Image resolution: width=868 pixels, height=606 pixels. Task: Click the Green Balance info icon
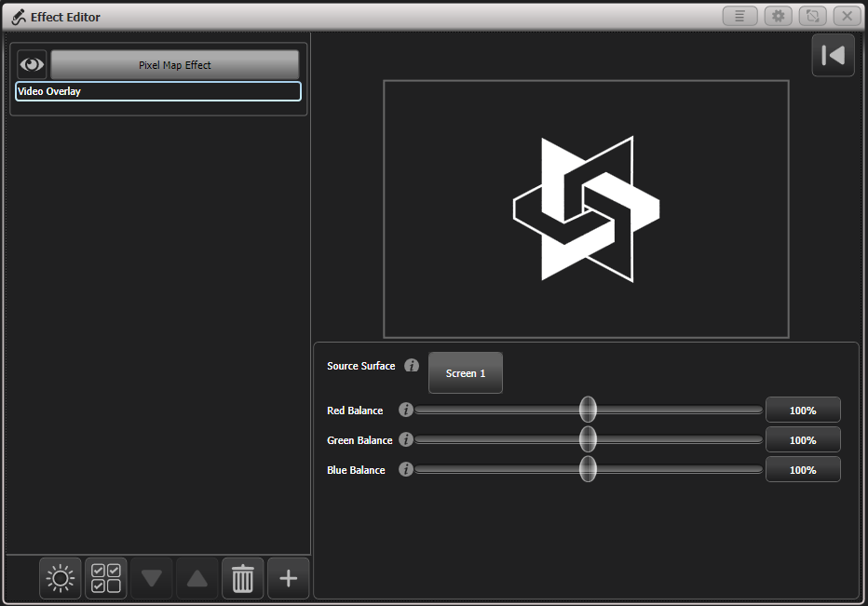click(x=405, y=439)
